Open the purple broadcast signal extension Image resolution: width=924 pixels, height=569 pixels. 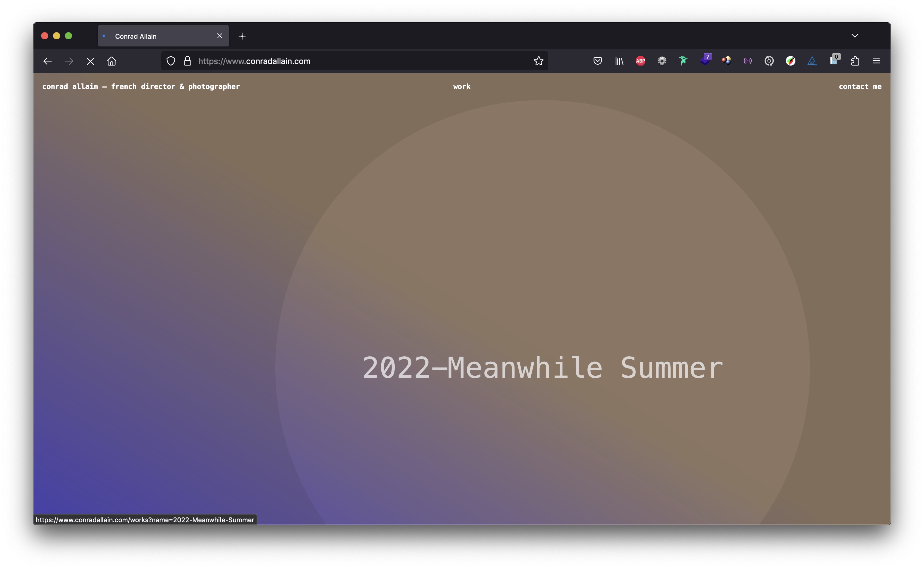coord(748,61)
